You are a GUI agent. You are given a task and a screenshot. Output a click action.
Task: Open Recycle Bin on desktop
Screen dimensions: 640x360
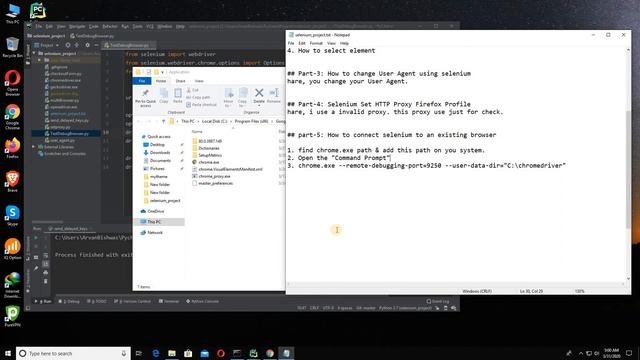pos(12,47)
